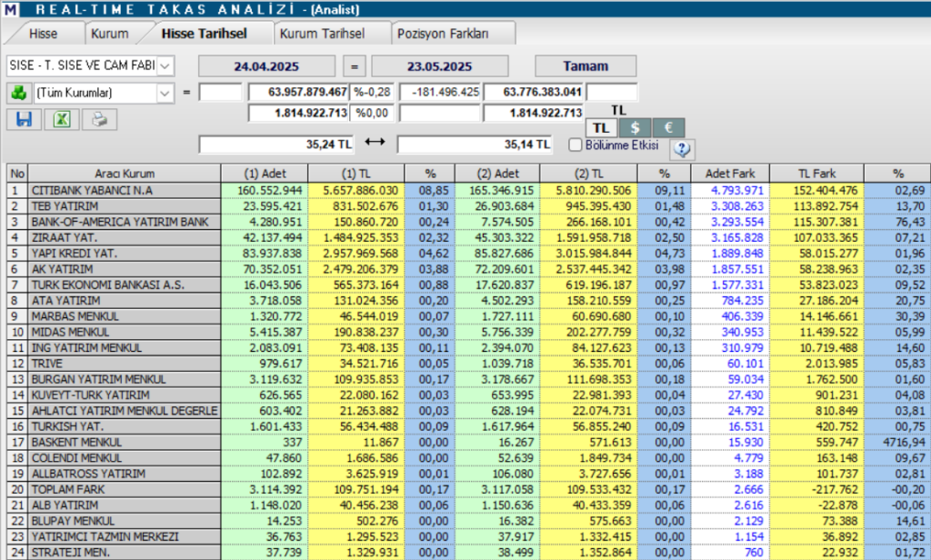931x560 pixels.
Task: Switch to the Kurum Tarihsel tab
Action: pos(322,34)
